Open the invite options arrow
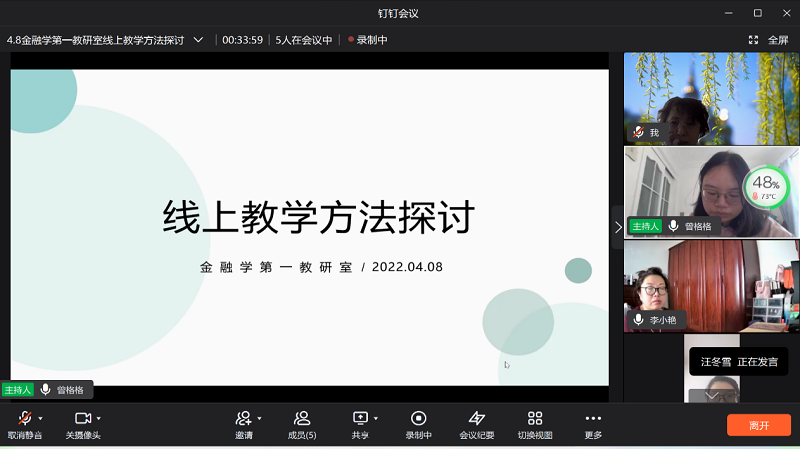 click(259, 418)
